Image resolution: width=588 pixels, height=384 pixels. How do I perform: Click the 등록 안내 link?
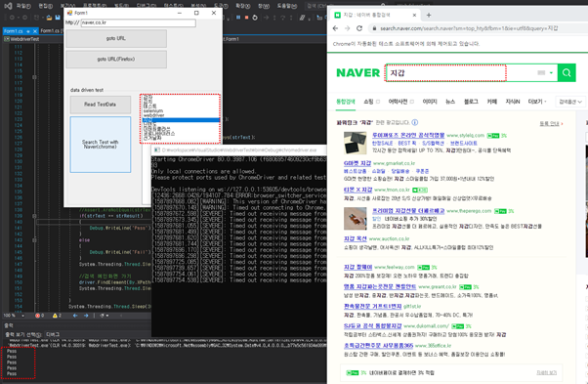pyautogui.click(x=549, y=123)
